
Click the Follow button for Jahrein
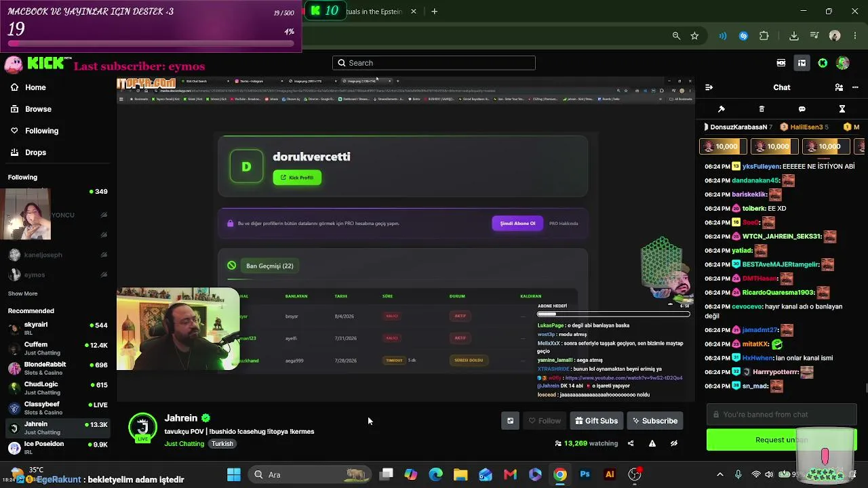coord(545,421)
